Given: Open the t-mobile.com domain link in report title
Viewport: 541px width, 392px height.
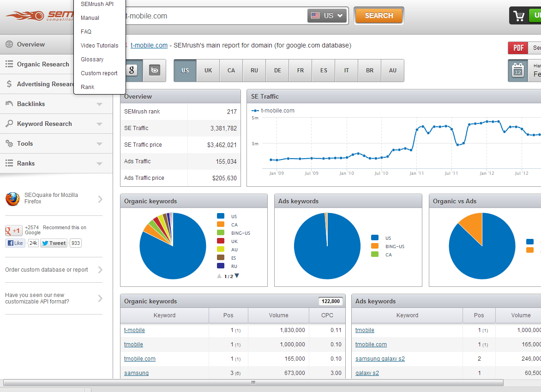Looking at the screenshot, I should coord(149,45).
